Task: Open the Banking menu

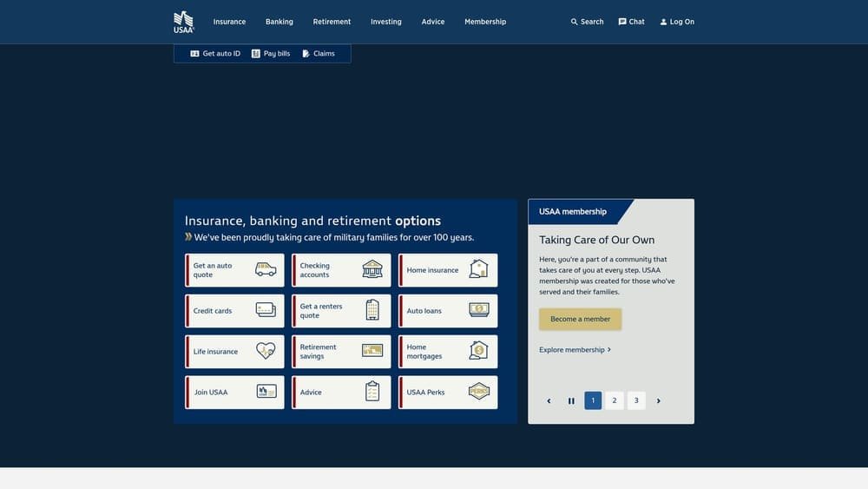Action: tap(279, 22)
